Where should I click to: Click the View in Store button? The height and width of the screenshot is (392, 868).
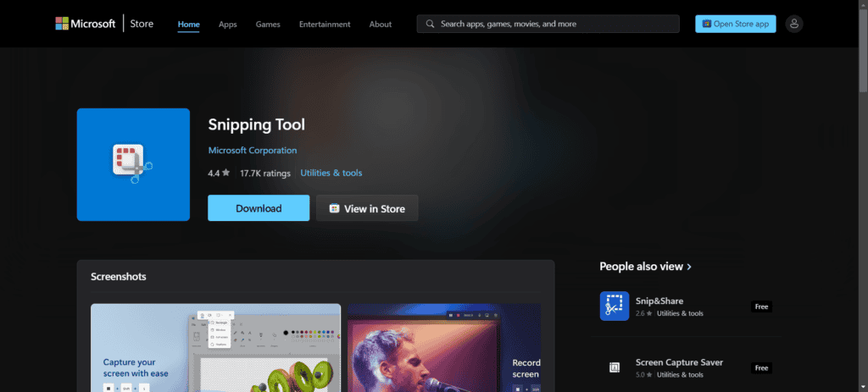(367, 208)
